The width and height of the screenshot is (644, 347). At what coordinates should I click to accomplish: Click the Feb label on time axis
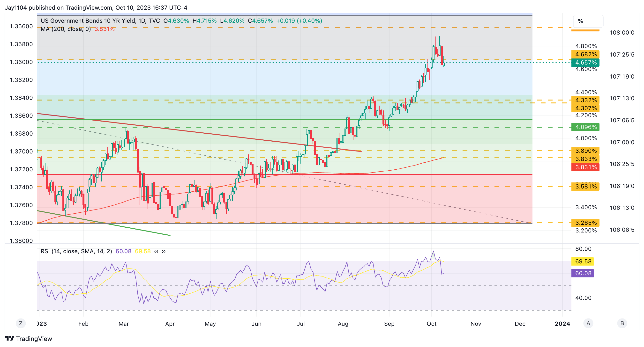pyautogui.click(x=83, y=324)
